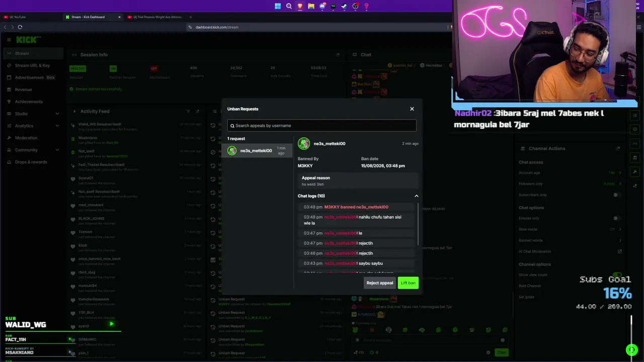
Task: Toggle the Kick sidebar hamburger menu
Action: pyautogui.click(x=9, y=40)
